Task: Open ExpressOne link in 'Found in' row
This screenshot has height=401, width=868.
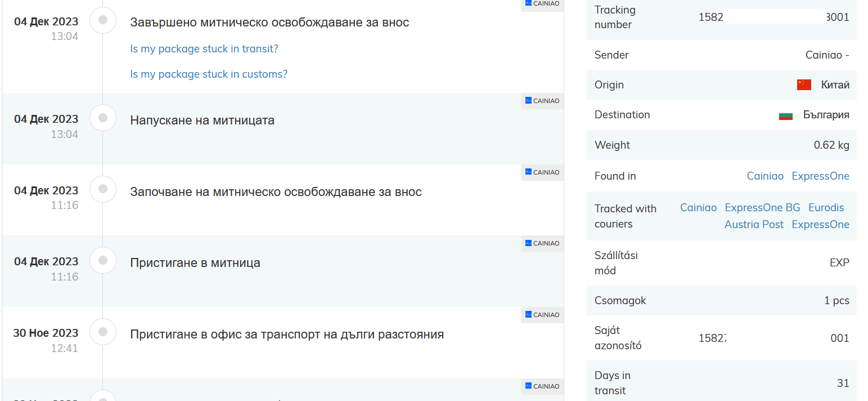Action: click(821, 176)
